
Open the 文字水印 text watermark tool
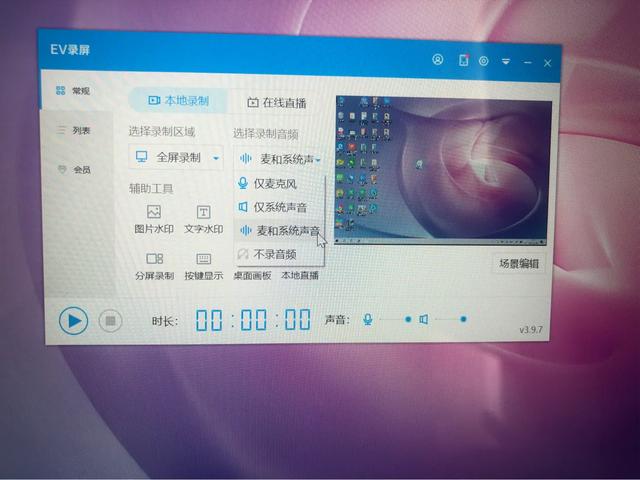tap(203, 220)
